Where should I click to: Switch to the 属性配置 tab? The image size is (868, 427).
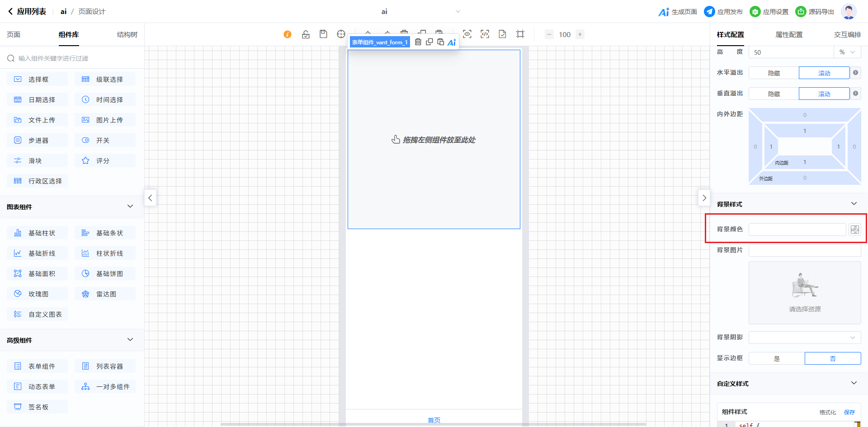tap(789, 35)
